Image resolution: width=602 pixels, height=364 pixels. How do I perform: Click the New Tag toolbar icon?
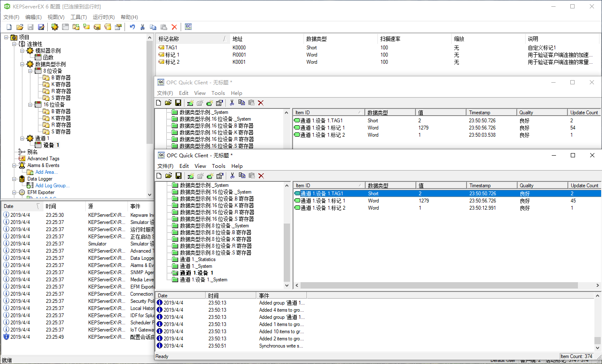click(x=87, y=27)
